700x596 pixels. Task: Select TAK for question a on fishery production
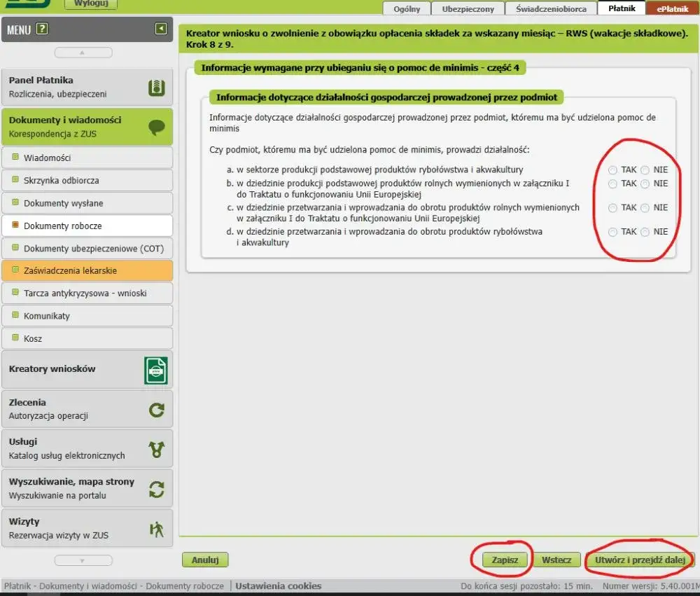(x=612, y=170)
